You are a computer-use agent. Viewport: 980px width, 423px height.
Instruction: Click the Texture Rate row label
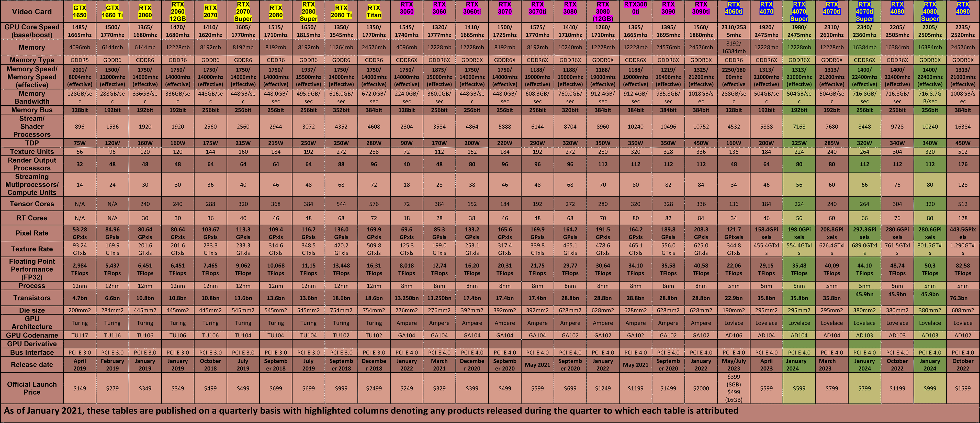[x=32, y=249]
